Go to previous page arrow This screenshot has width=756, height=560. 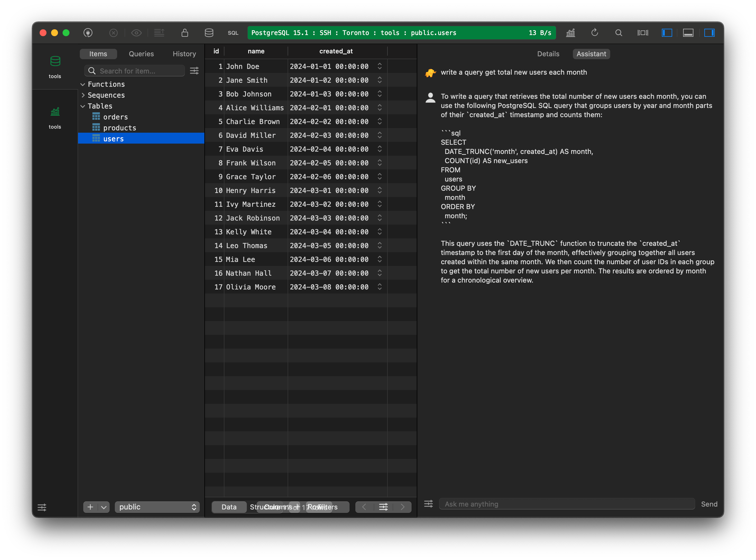pos(364,507)
